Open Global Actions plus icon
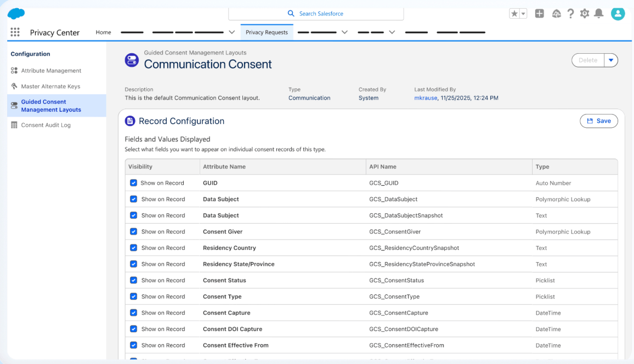 point(539,14)
